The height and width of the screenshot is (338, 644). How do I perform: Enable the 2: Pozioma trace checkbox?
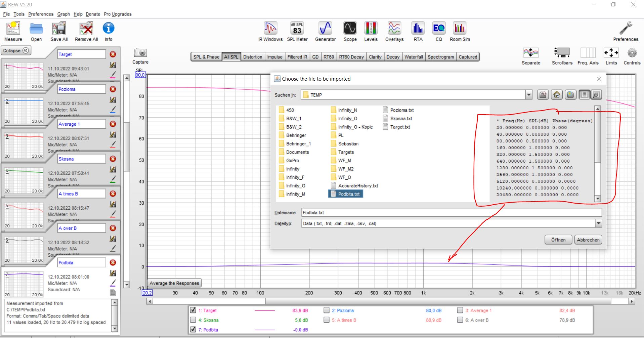pos(327,310)
